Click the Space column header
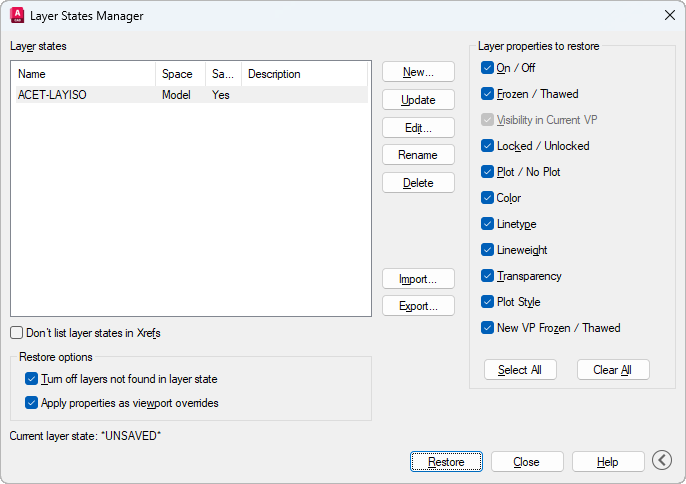The width and height of the screenshot is (686, 484). point(180,74)
